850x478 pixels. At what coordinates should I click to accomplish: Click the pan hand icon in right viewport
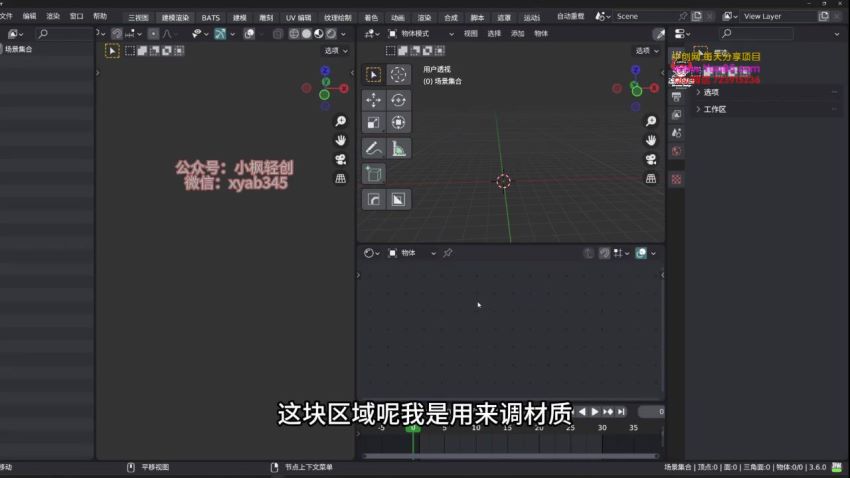coord(651,139)
